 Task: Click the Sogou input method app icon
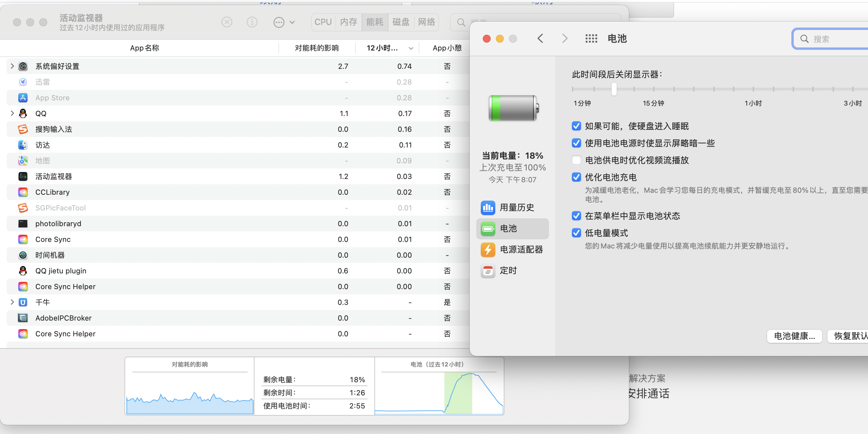coord(23,129)
